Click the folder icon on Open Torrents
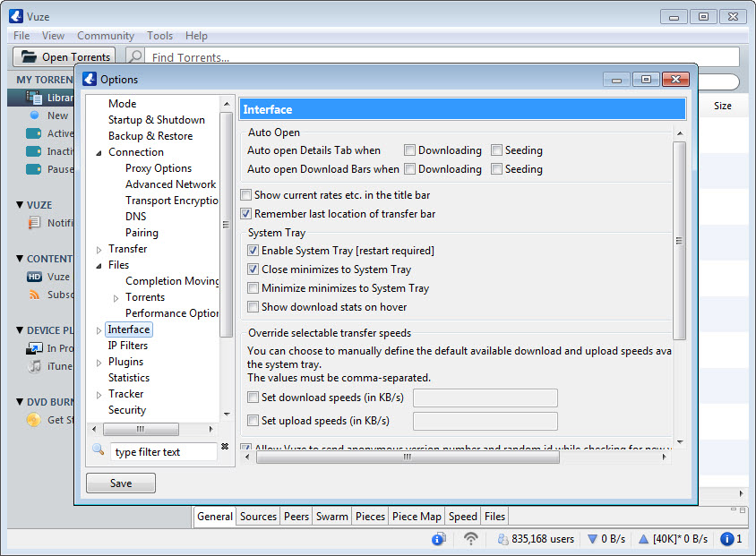 pos(29,56)
